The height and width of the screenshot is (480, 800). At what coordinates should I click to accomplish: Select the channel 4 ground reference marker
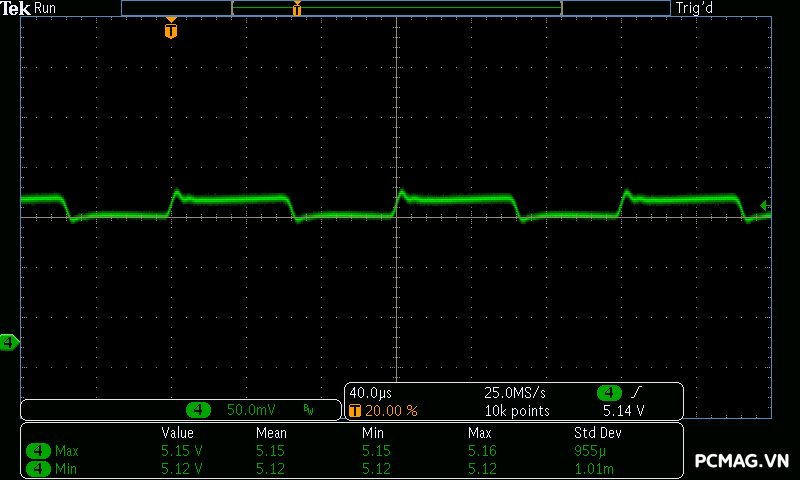[9, 343]
